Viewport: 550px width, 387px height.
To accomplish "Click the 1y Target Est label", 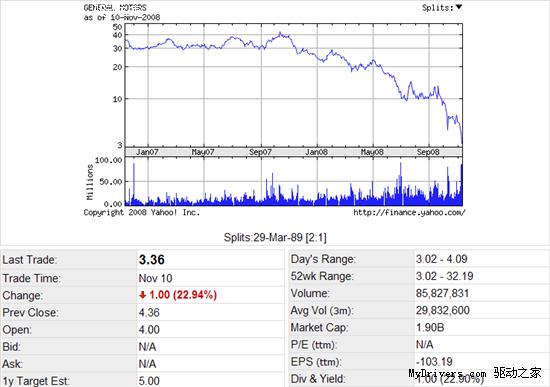I will click(36, 381).
